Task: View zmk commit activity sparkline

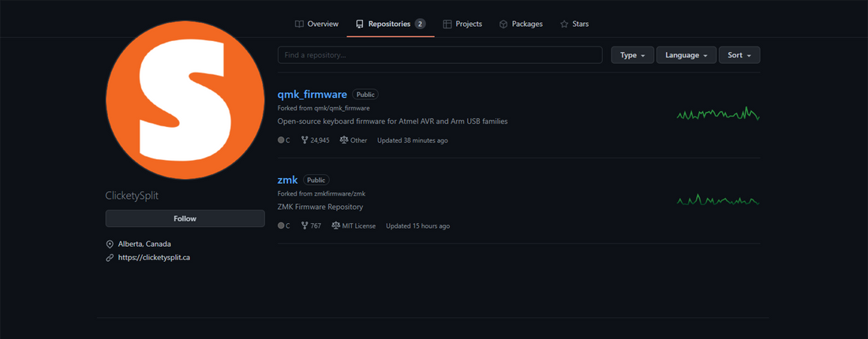Action: pos(717,200)
